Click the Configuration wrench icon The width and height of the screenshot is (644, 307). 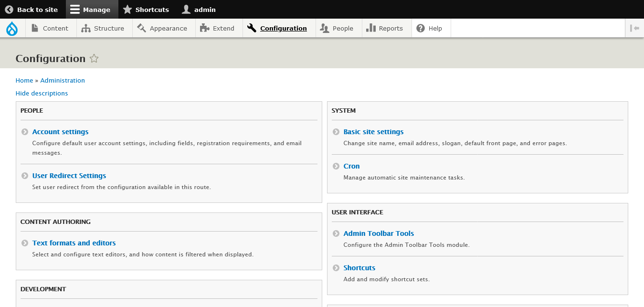(251, 28)
